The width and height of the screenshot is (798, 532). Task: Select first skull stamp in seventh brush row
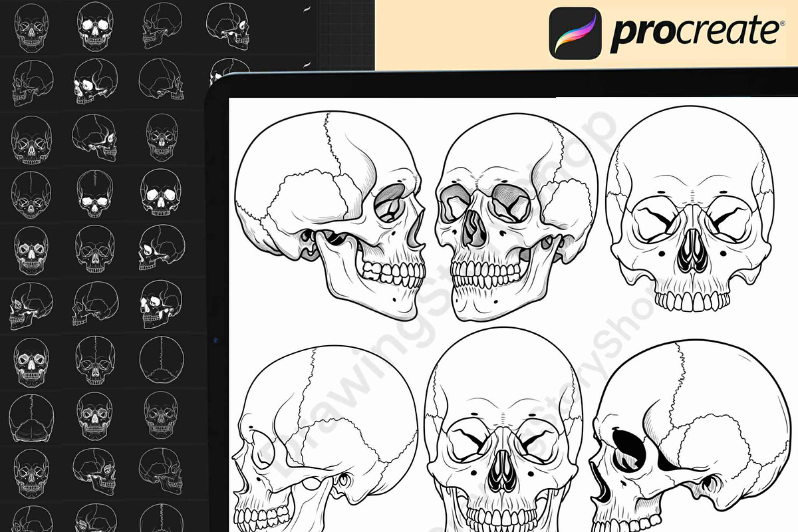30,362
